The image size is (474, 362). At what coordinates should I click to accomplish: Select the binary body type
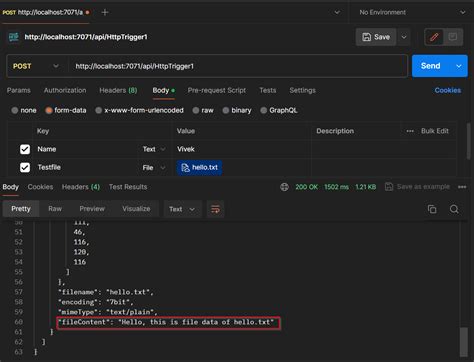tap(226, 110)
